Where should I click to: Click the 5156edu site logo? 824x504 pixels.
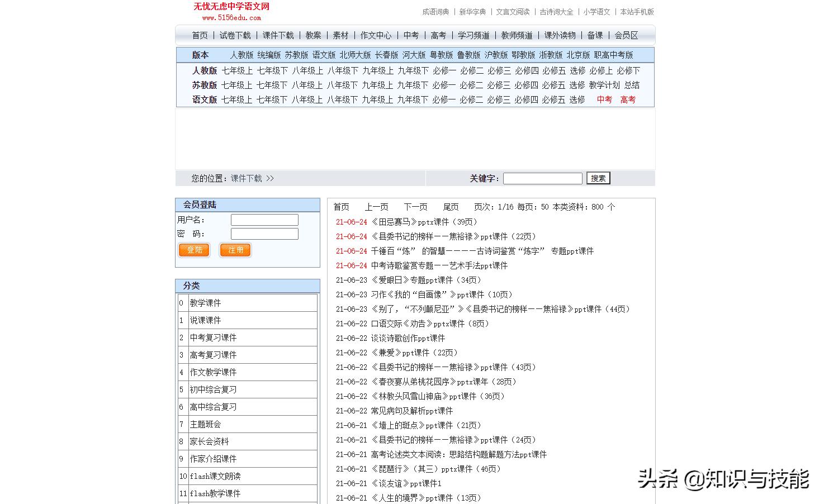click(x=231, y=11)
